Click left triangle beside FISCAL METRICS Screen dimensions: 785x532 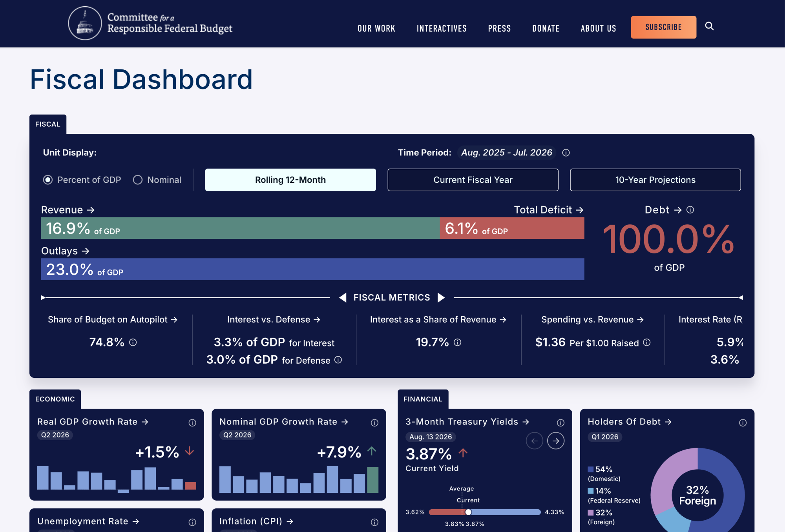pos(343,298)
